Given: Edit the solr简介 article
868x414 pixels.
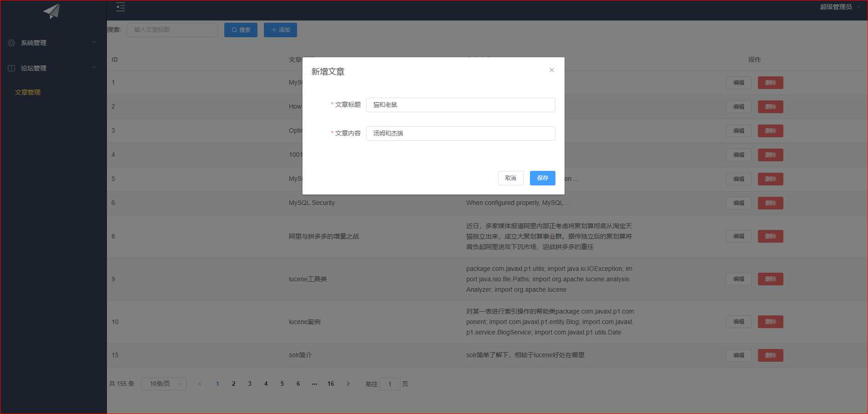Looking at the screenshot, I should click(738, 355).
